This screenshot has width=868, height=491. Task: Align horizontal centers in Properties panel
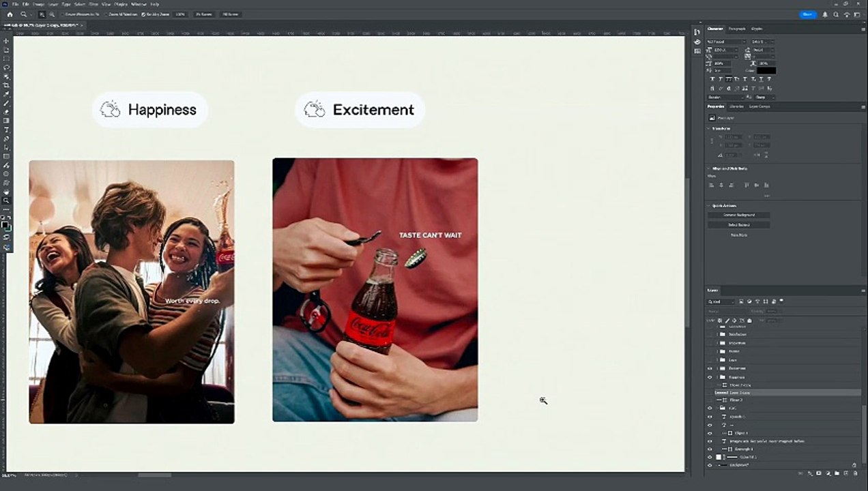[721, 185]
